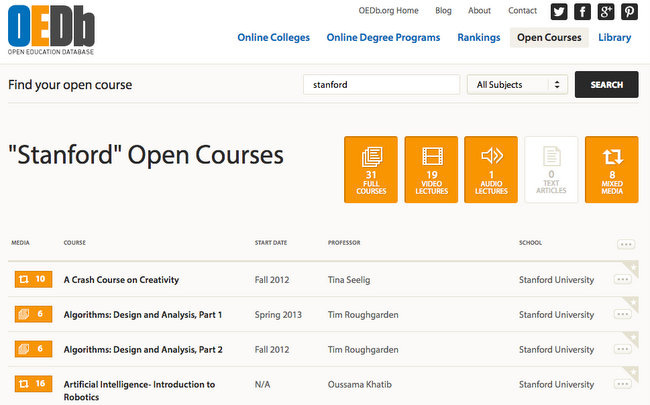
Task: Click Stanford University in Algorithms Part 1 row
Action: pos(556,315)
